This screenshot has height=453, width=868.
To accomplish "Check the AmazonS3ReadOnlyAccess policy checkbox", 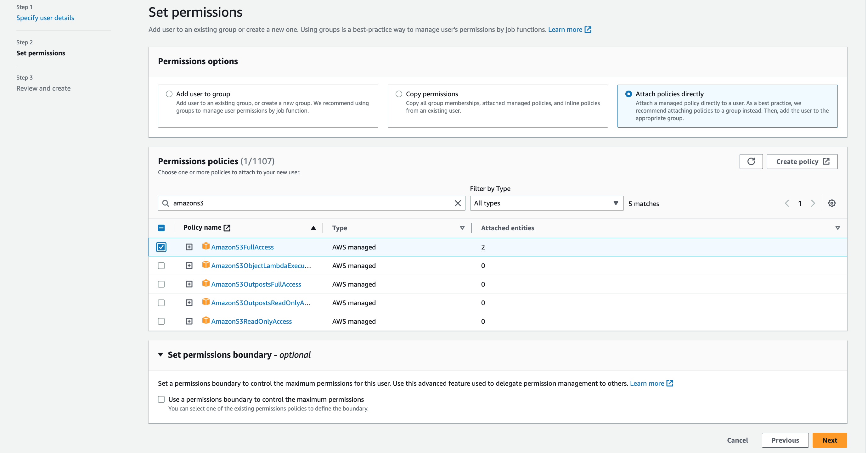I will pos(161,321).
